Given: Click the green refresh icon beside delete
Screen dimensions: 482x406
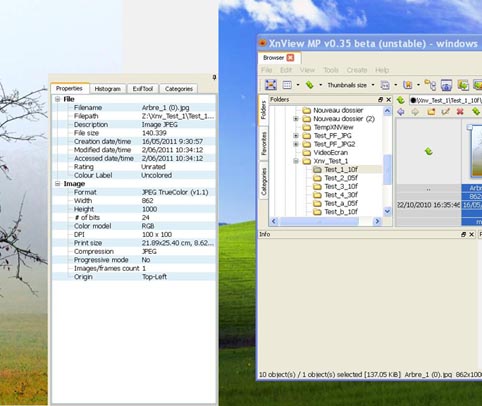Looking at the screenshot, I should click(x=476, y=111).
